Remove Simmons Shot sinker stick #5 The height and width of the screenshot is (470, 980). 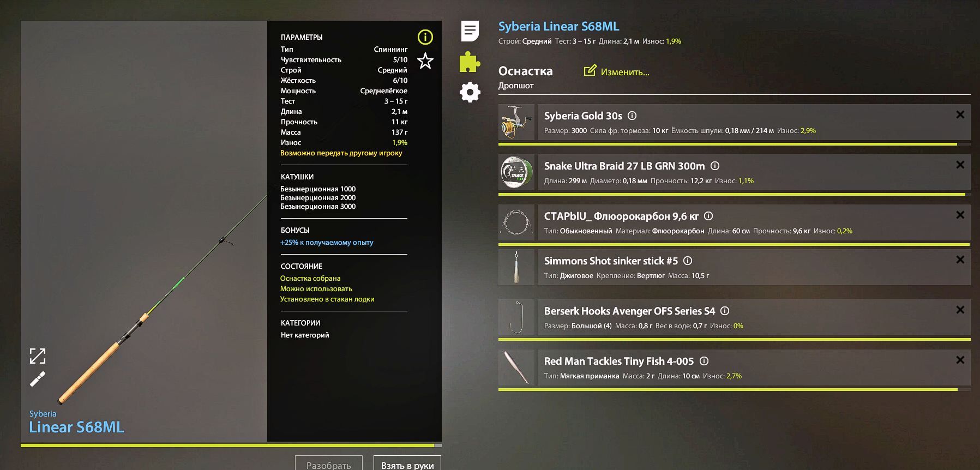tap(960, 260)
